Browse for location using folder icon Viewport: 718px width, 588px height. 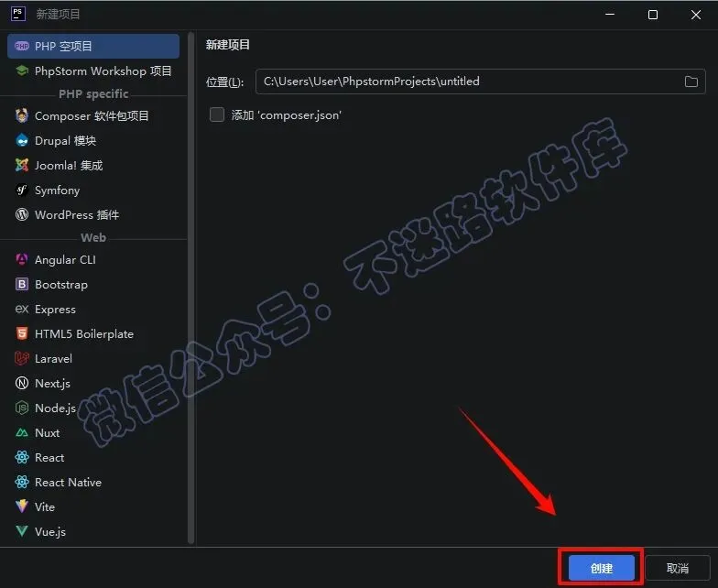[x=691, y=82]
